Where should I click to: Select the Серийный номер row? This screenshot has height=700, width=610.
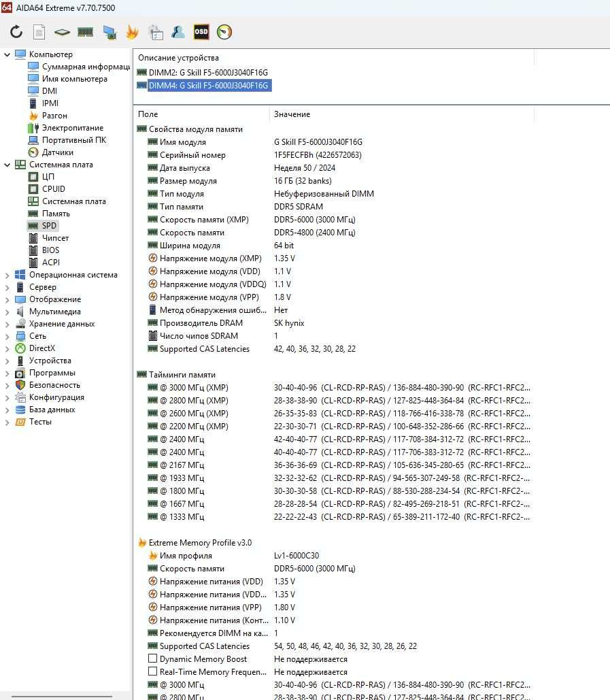[x=335, y=155]
